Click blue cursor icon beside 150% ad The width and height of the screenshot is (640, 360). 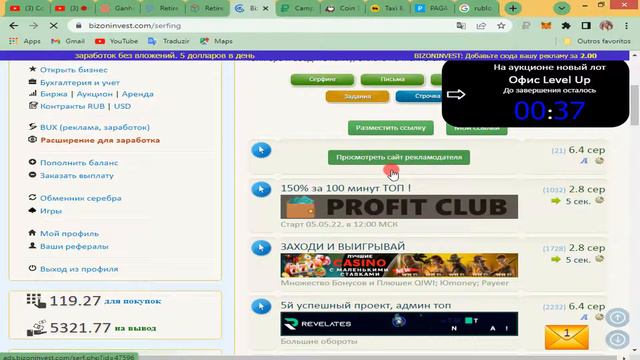pos(261,189)
